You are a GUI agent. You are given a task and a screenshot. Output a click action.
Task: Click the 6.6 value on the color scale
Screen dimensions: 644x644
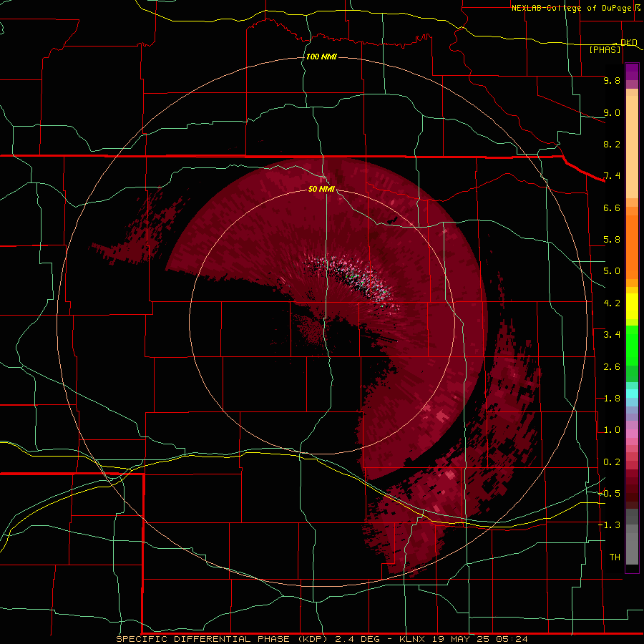[612, 208]
